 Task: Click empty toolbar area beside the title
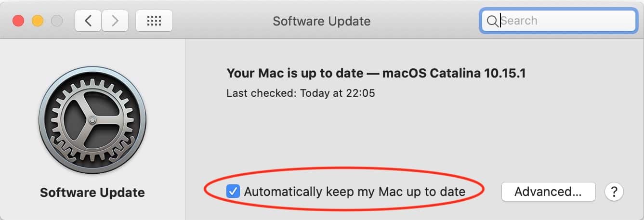[424, 21]
